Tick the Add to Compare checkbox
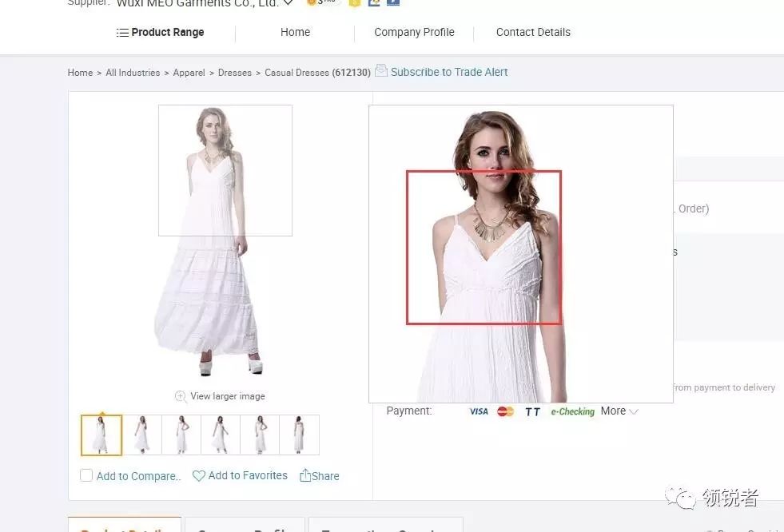 pos(86,475)
